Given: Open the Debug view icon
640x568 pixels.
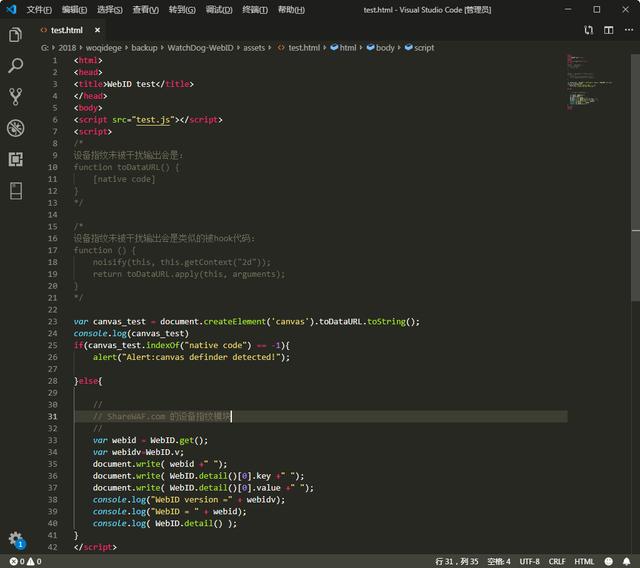Looking at the screenshot, I should 16,128.
